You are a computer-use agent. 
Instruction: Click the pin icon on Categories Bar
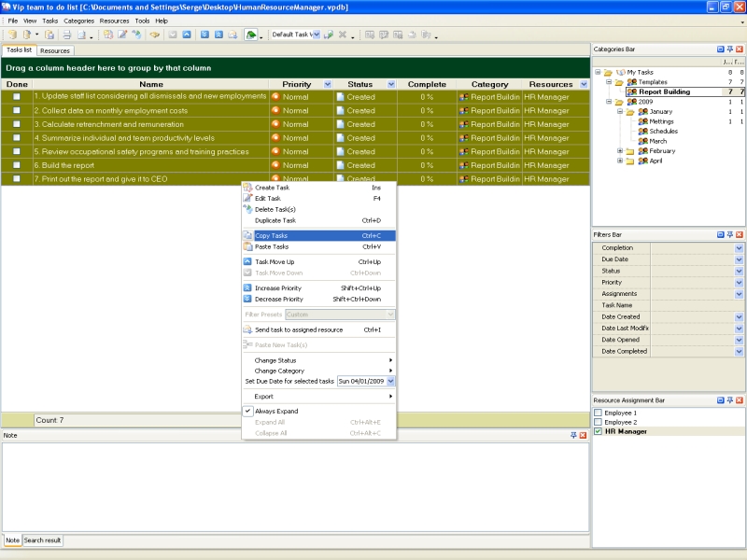pos(729,49)
